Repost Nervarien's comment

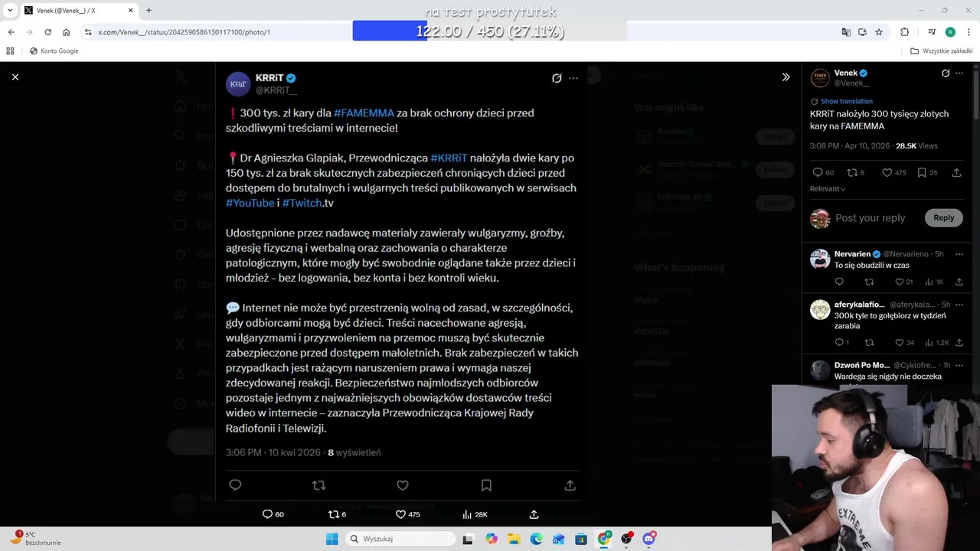pyautogui.click(x=869, y=282)
